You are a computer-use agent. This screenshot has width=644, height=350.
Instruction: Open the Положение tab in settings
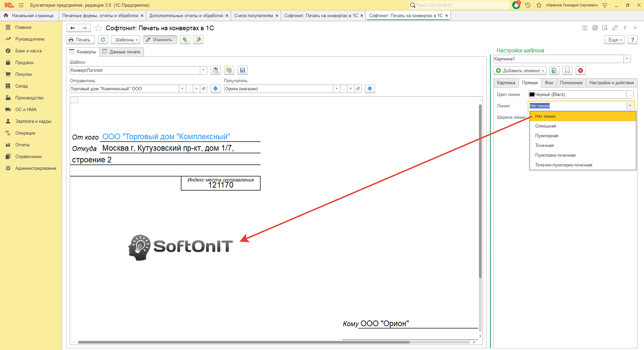click(571, 83)
